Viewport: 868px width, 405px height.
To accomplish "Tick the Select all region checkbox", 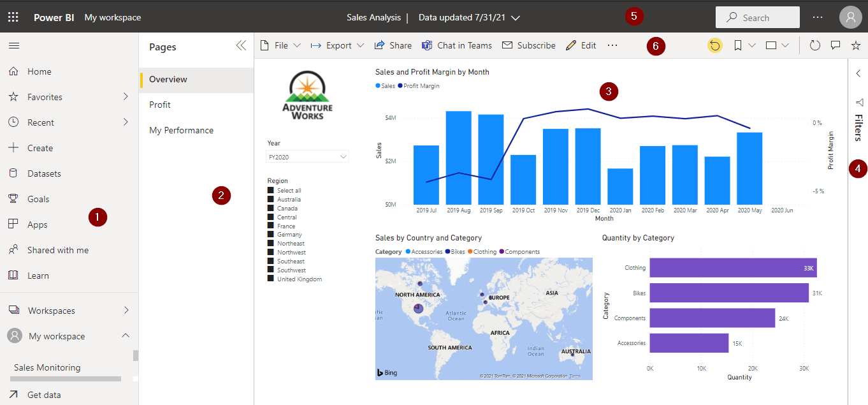I will pyautogui.click(x=271, y=191).
